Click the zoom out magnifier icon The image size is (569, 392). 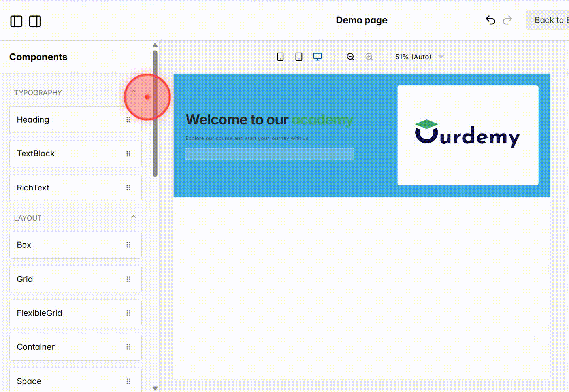(350, 57)
